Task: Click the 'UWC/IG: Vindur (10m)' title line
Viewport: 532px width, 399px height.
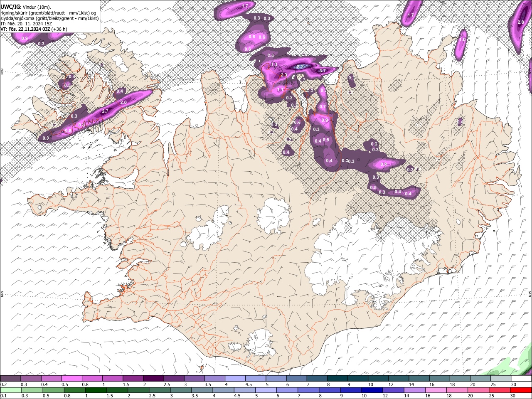Action: [26, 7]
